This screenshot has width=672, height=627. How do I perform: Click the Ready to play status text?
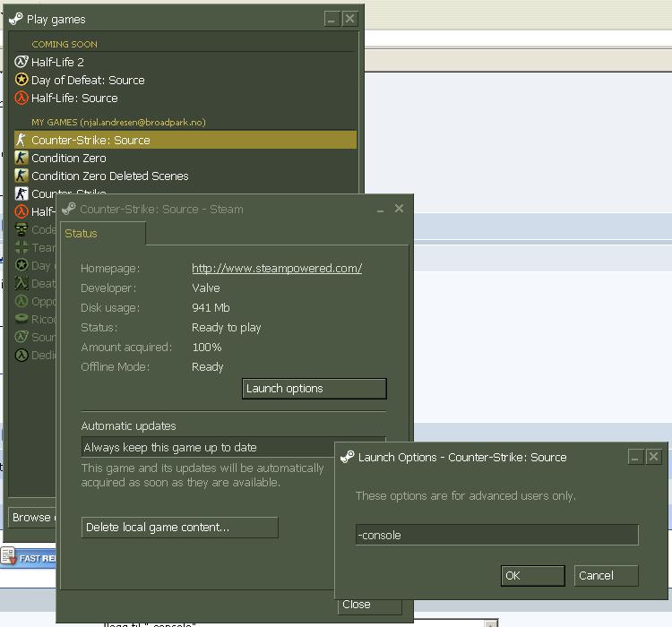tap(227, 328)
